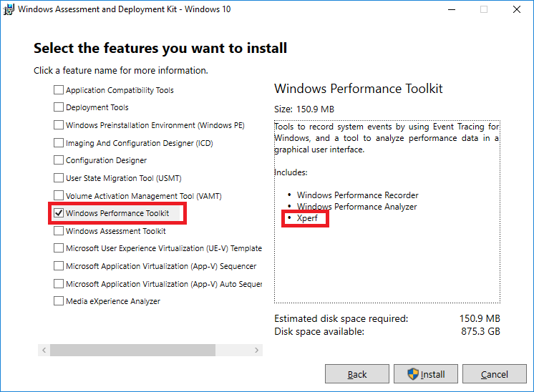The height and width of the screenshot is (392, 534).
Task: Check User State Migration Tool option
Action: tap(59, 178)
